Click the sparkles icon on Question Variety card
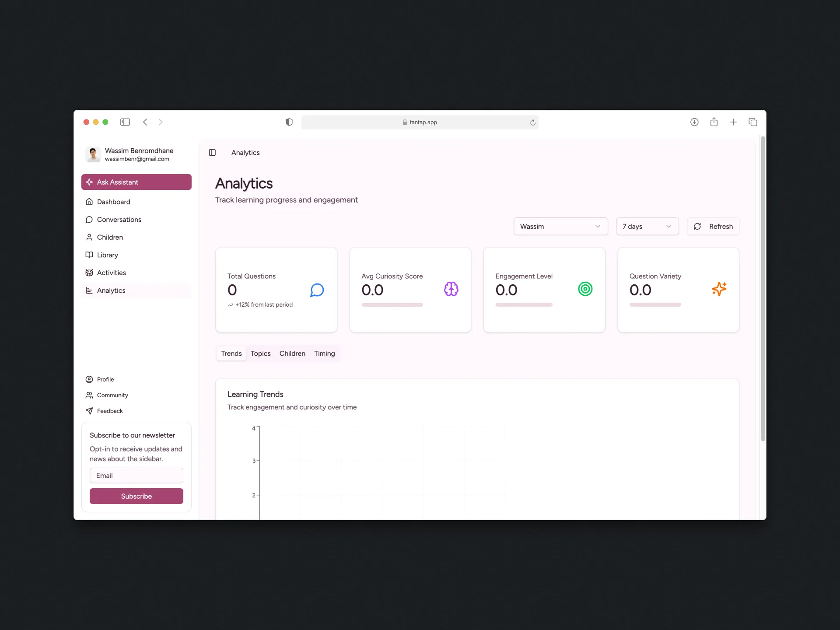The width and height of the screenshot is (840, 630). [719, 289]
